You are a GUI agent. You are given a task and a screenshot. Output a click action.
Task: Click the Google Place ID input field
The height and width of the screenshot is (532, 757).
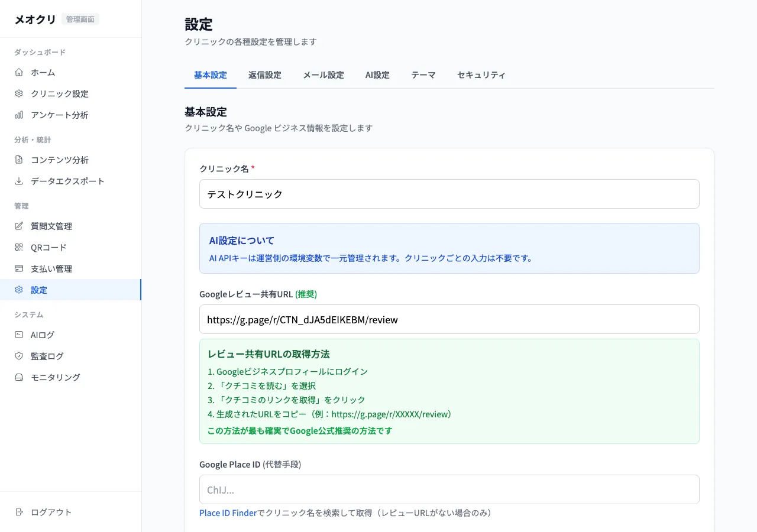pos(449,489)
